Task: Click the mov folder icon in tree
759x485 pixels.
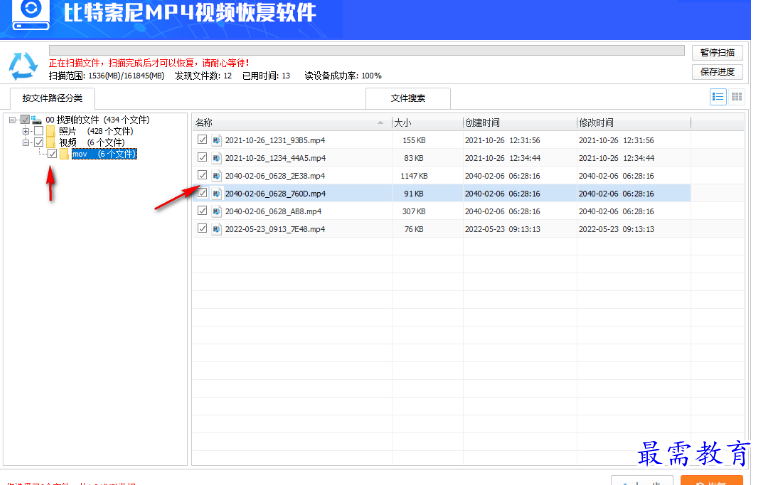Action: click(x=64, y=154)
